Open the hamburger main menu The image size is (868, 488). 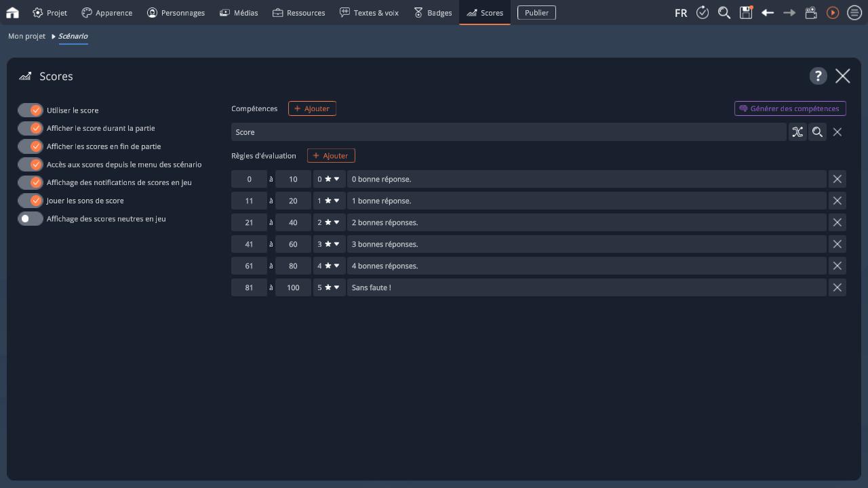click(x=854, y=12)
